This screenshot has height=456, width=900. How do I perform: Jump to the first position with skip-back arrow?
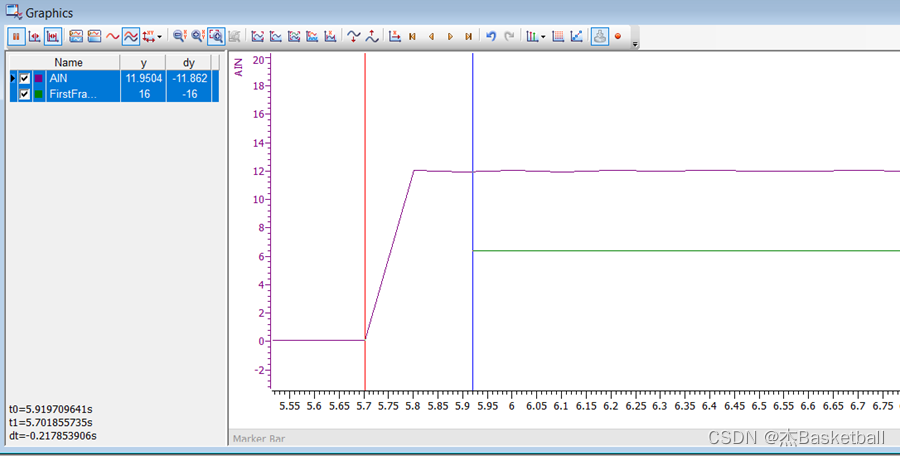(413, 36)
